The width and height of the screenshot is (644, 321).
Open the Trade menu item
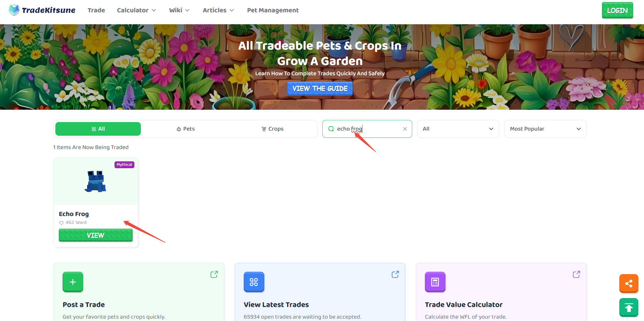click(x=96, y=10)
